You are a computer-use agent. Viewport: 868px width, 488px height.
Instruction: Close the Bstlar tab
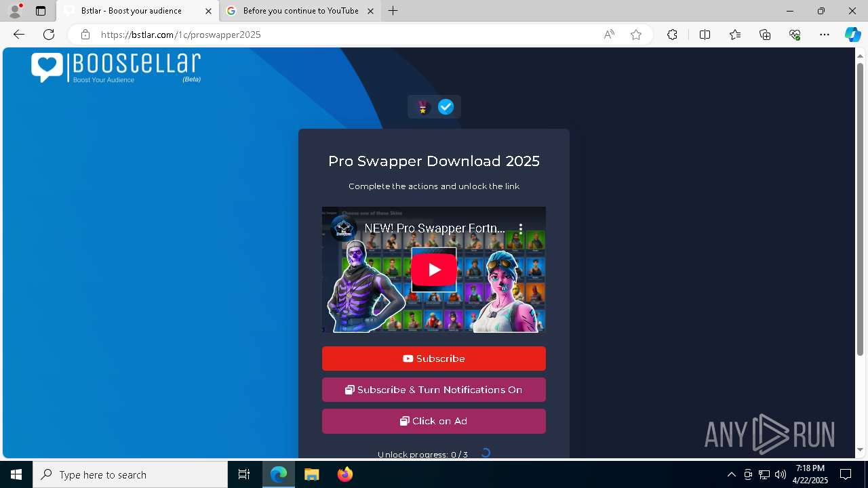pyautogui.click(x=208, y=11)
